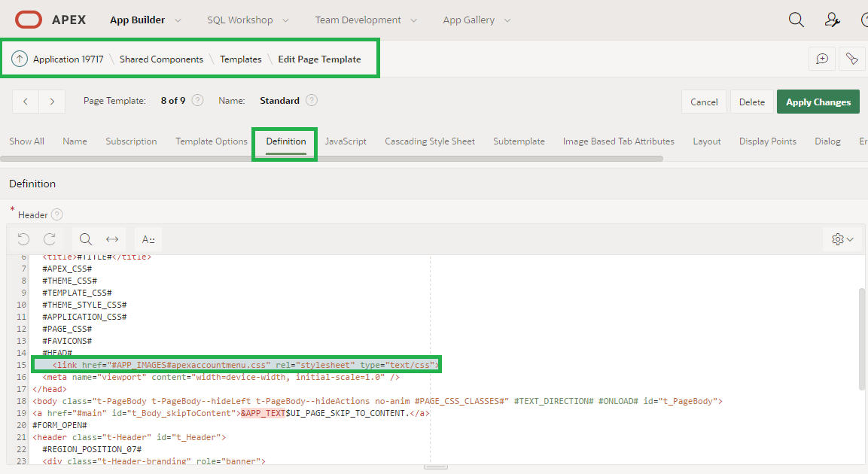
Task: Open Find within the editor toolbar
Action: click(x=85, y=239)
